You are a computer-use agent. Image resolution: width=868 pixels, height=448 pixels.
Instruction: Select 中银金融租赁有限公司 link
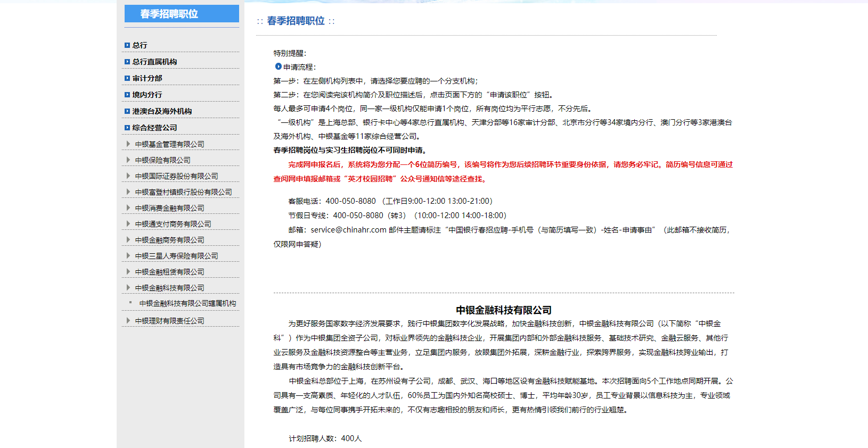pos(169,272)
